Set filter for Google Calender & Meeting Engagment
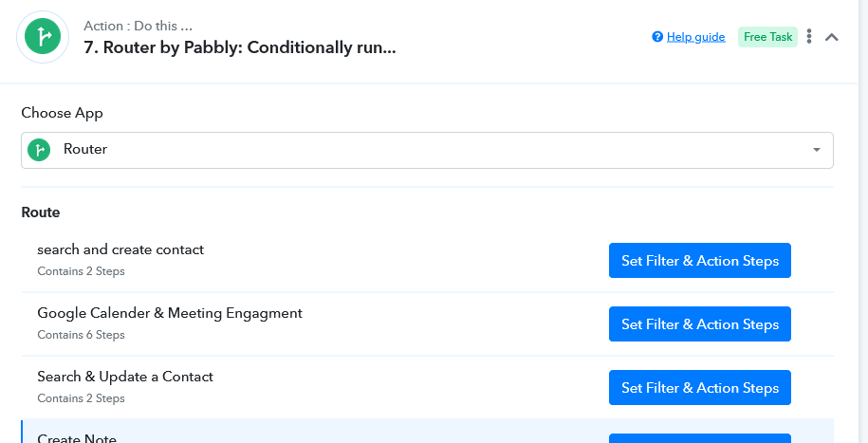868x443 pixels. 700,323
